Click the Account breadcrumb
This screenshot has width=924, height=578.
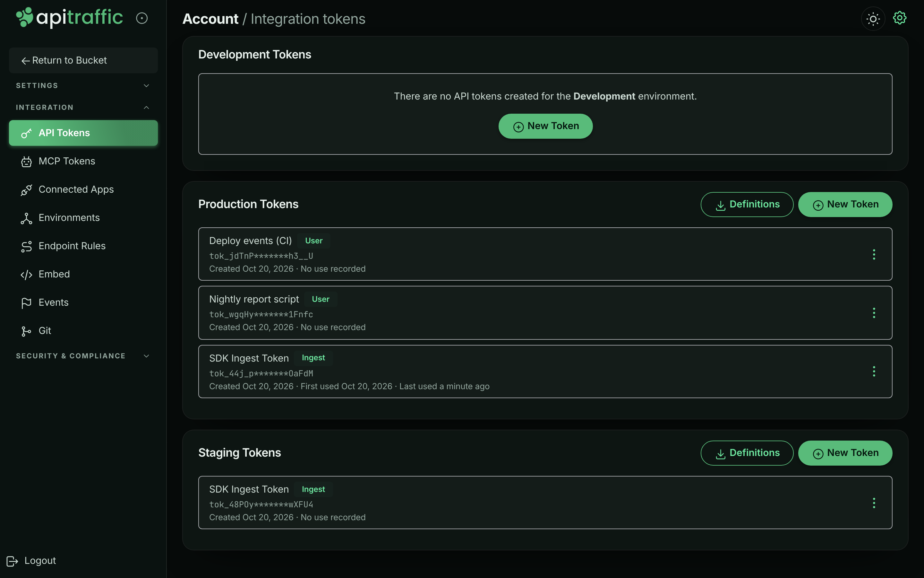[210, 19]
